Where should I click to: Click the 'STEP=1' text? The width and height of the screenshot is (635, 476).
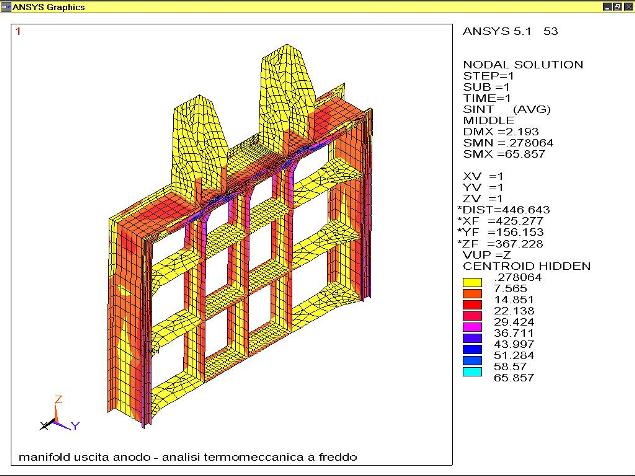click(x=488, y=76)
